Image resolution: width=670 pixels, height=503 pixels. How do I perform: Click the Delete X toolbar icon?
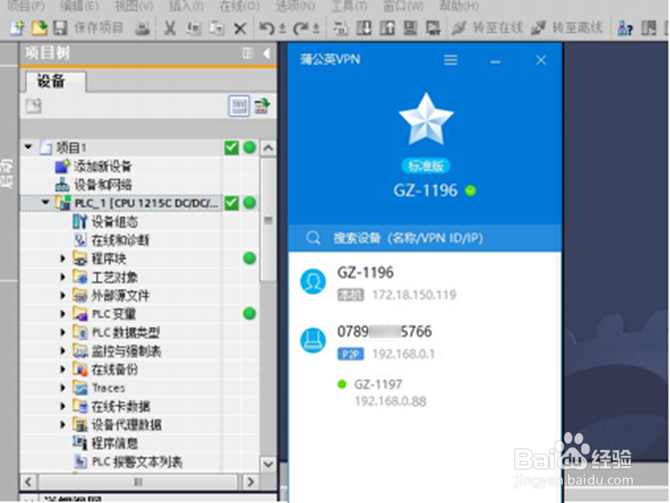click(x=240, y=29)
